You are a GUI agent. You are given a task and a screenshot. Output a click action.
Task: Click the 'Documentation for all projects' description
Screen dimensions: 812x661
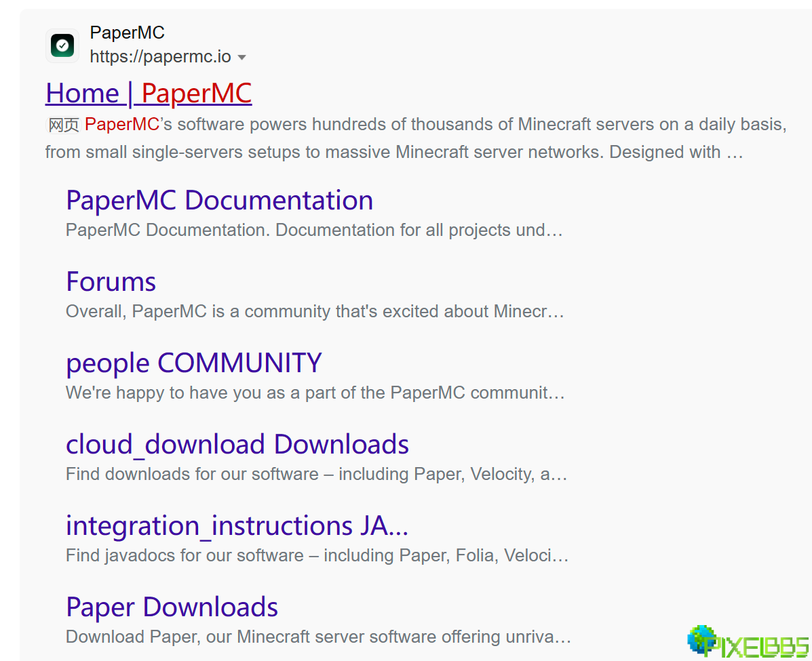click(314, 230)
